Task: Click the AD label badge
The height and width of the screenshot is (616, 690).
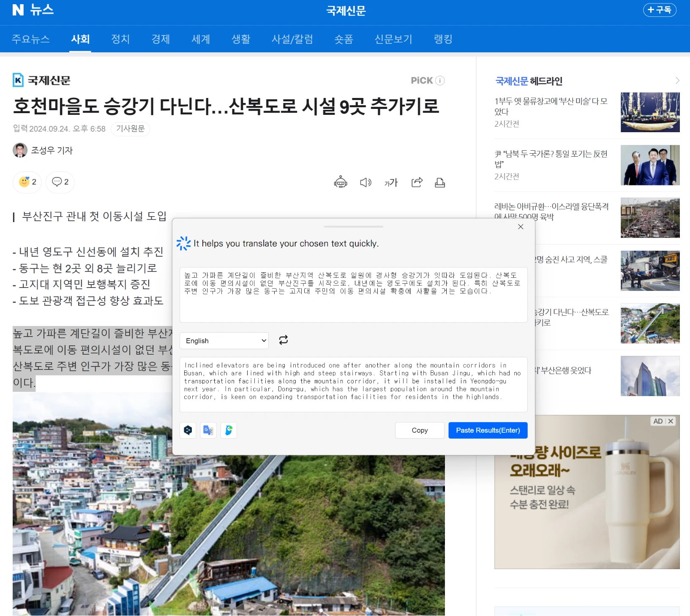Action: point(658,421)
